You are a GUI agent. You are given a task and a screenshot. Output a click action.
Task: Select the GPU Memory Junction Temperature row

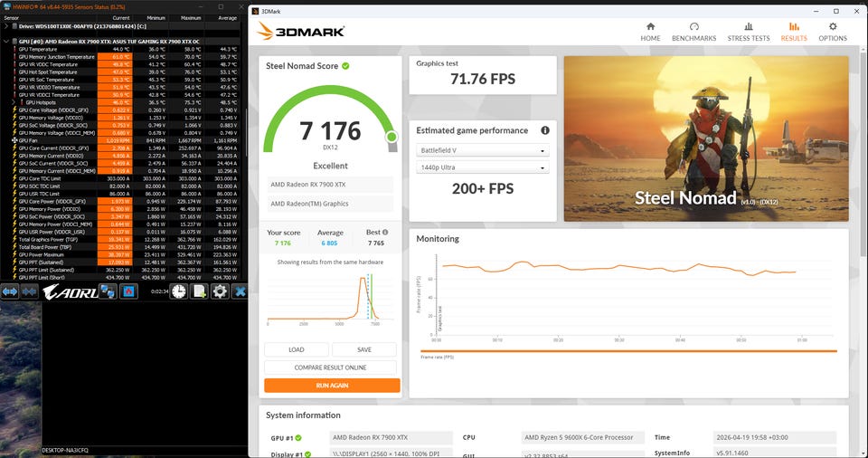click(x=119, y=56)
